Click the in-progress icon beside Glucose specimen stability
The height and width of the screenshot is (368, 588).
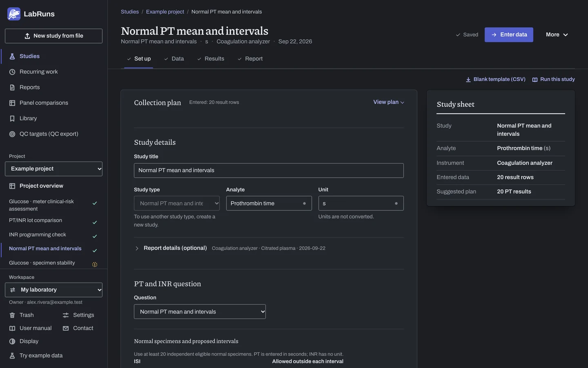pos(95,265)
